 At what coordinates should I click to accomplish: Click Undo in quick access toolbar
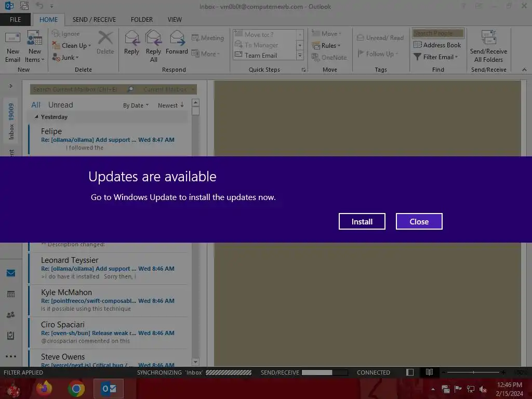click(x=39, y=6)
